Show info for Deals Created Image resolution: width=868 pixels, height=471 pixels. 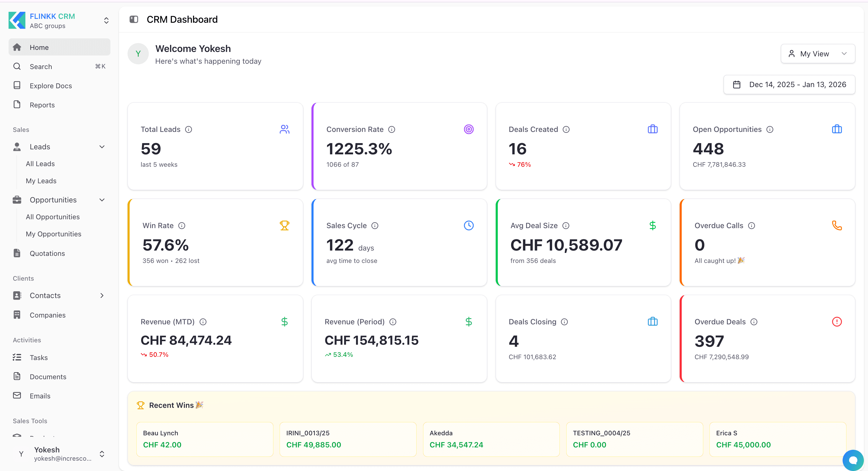[x=566, y=129]
